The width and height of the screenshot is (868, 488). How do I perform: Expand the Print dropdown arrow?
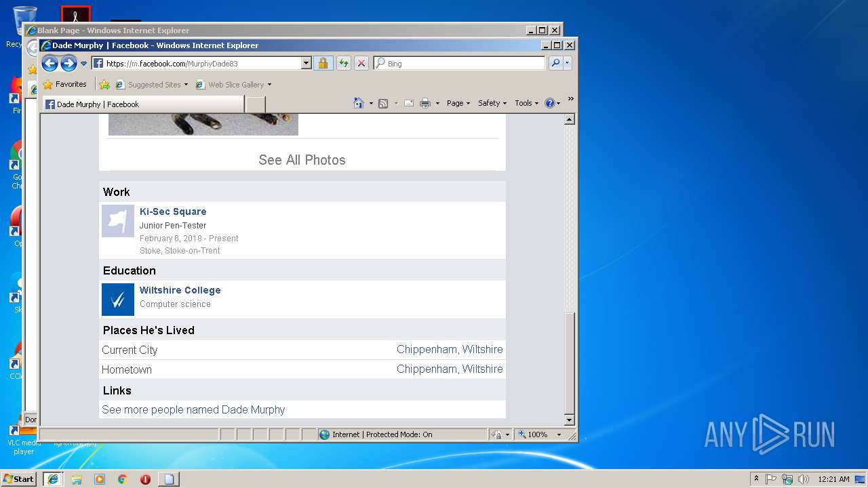437,103
